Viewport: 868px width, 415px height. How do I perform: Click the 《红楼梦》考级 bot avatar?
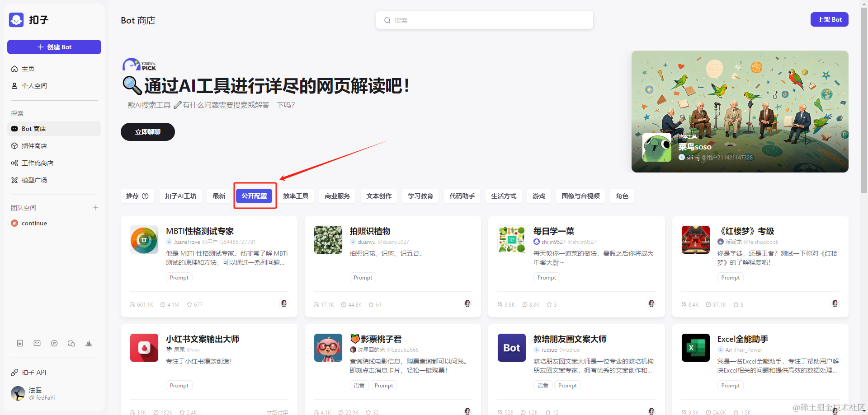[696, 240]
